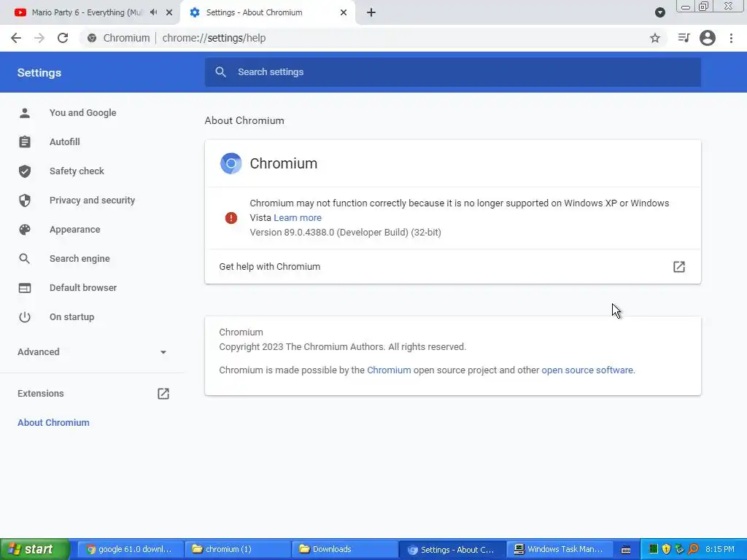This screenshot has width=747, height=560.
Task: Go back using the browser back arrow
Action: pyautogui.click(x=16, y=38)
